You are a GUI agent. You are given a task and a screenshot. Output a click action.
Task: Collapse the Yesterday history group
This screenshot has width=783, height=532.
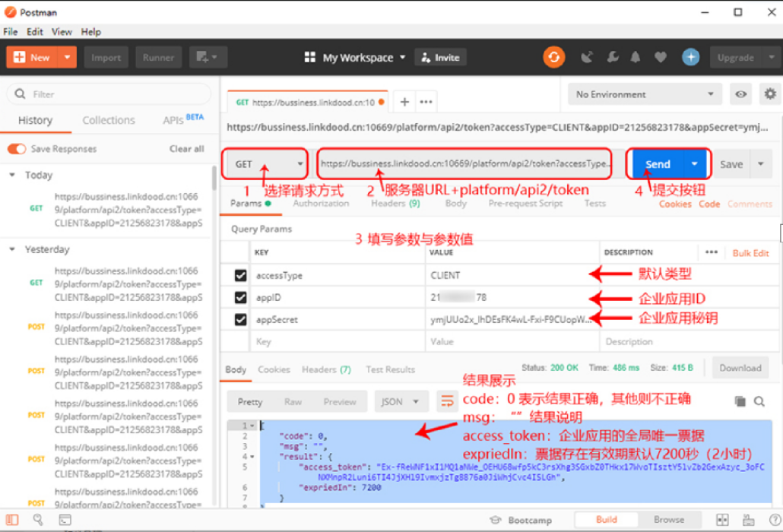[x=12, y=249]
